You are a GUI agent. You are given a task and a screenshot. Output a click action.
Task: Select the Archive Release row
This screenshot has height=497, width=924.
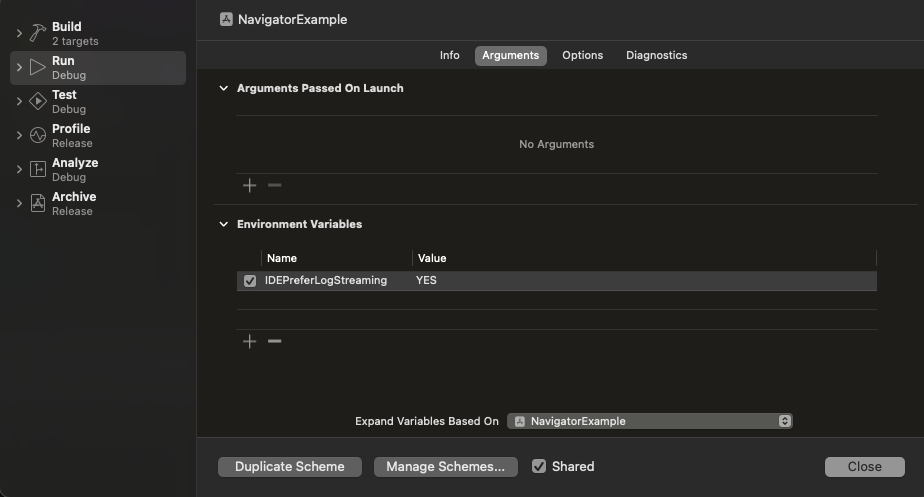click(98, 203)
